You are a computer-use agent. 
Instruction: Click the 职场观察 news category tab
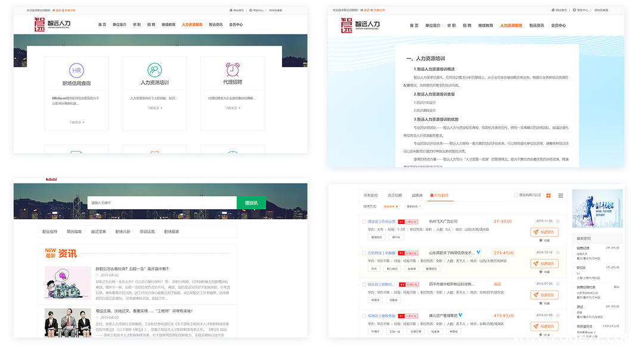click(x=171, y=232)
